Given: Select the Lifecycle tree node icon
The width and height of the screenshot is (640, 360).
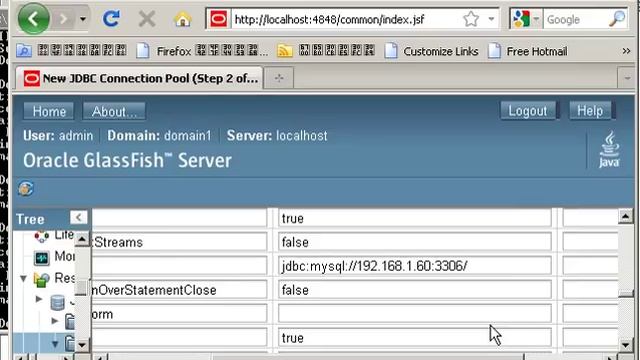Looking at the screenshot, I should [x=42, y=236].
